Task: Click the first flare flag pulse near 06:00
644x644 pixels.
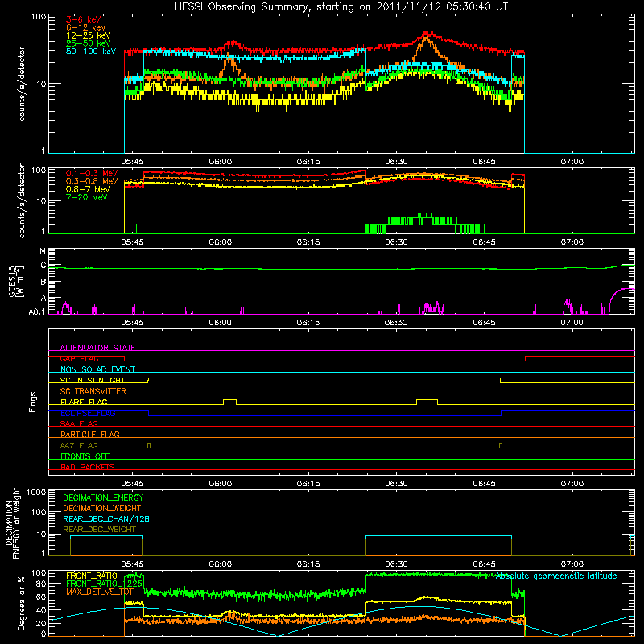Action: click(x=229, y=402)
